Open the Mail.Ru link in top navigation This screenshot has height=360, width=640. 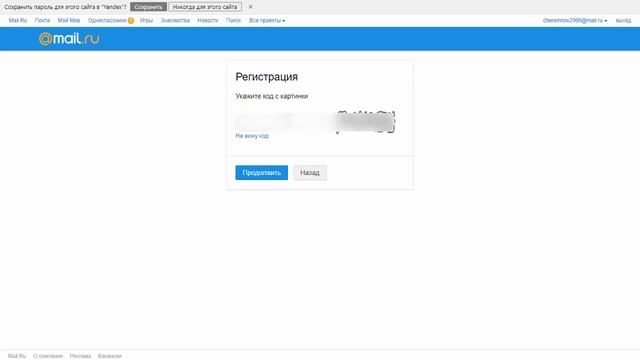(x=18, y=20)
